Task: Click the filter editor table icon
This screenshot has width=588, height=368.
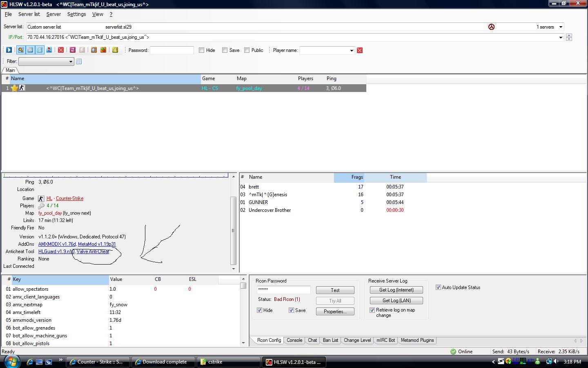Action: [79, 61]
